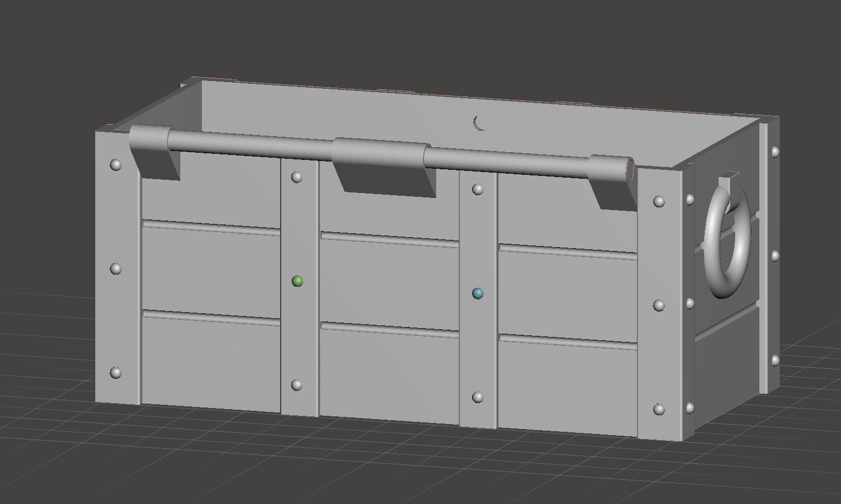Select the crescent-shaped hole on the back wall
Image resolution: width=841 pixels, height=504 pixels.
tap(479, 124)
